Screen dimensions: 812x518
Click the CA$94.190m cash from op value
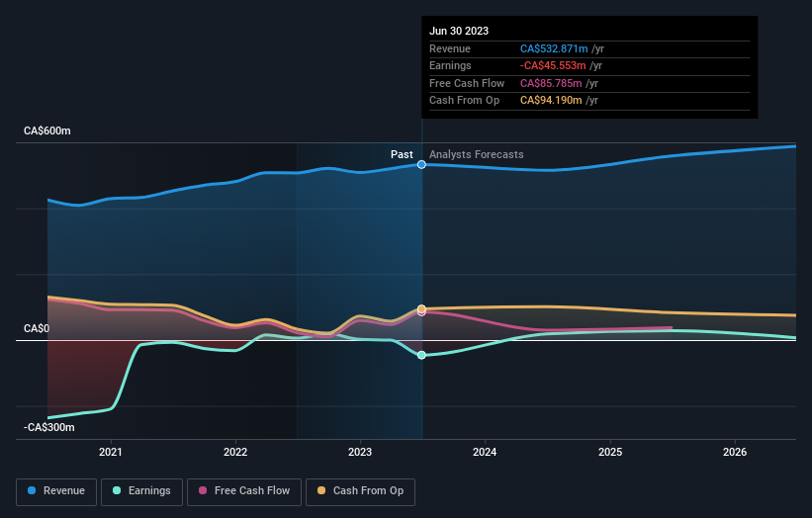pyautogui.click(x=551, y=101)
